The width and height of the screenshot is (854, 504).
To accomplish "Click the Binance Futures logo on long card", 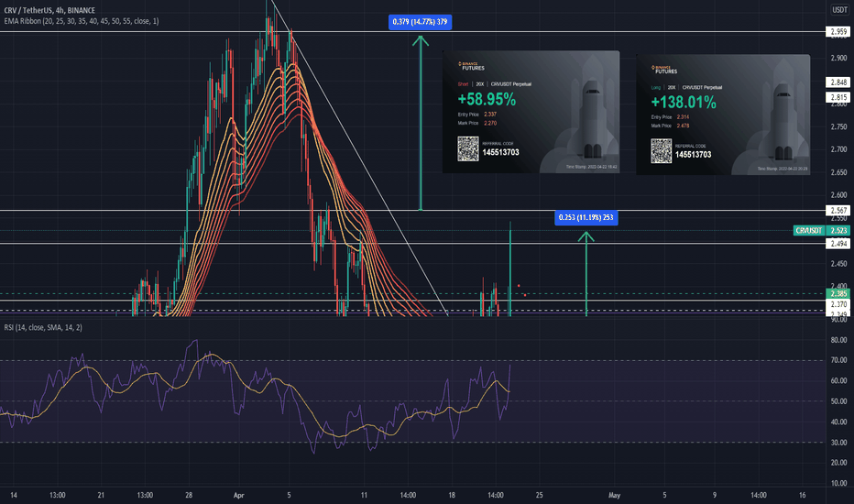I will (664, 70).
